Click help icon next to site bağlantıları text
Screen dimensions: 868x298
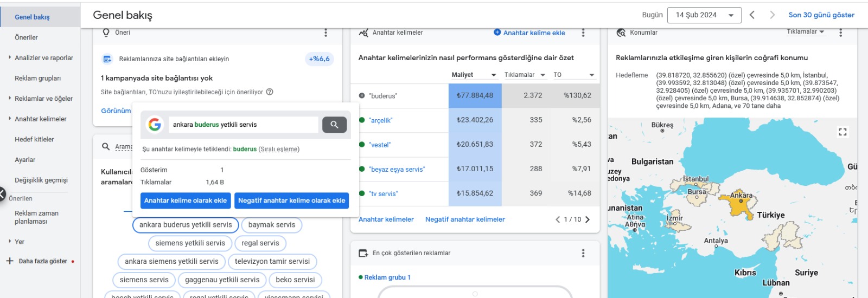(270, 92)
